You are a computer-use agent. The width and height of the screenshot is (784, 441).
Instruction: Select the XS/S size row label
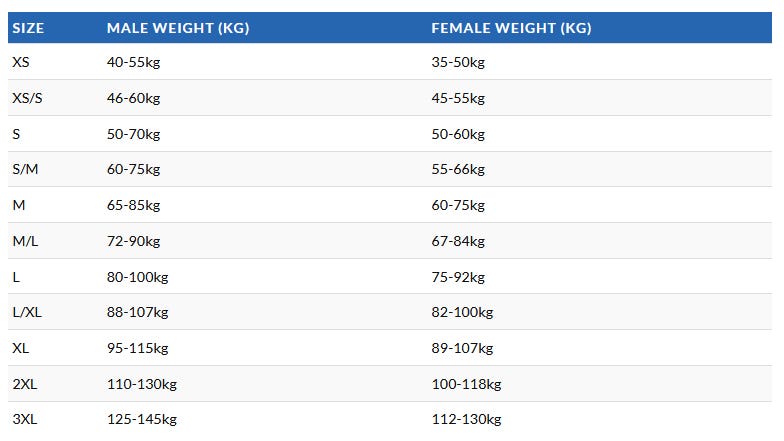tap(27, 98)
